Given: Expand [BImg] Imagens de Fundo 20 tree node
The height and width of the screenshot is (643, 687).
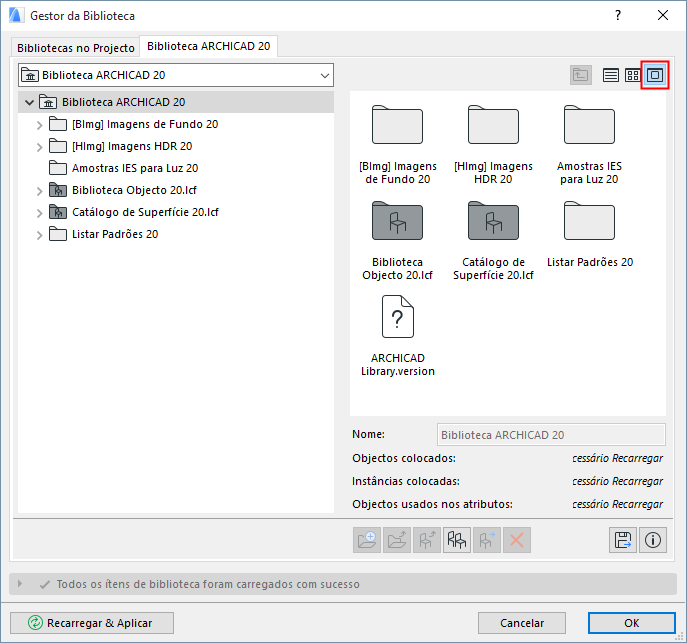Looking at the screenshot, I should (39, 125).
